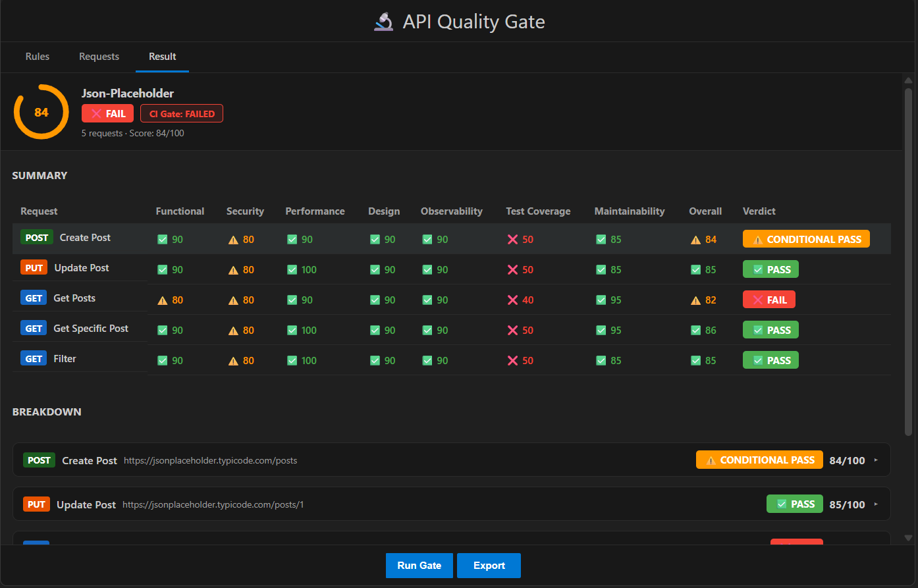Click the Maintainability check icon in Get Specific Post row
This screenshot has height=588, width=918.
(x=601, y=331)
